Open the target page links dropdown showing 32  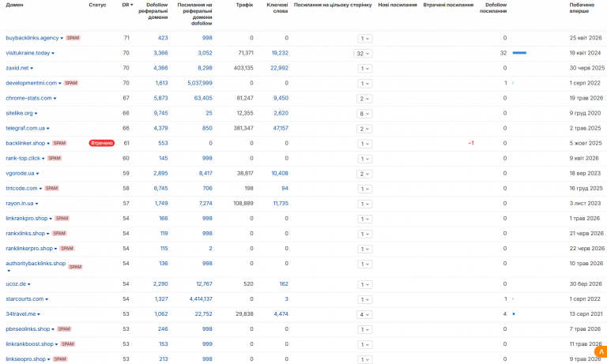[x=363, y=54]
